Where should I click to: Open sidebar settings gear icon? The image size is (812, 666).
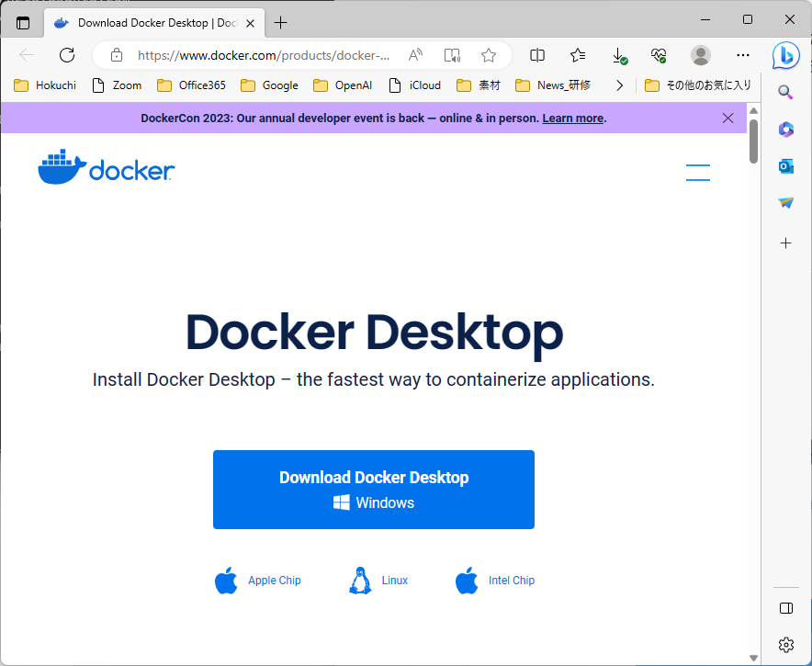pos(785,645)
